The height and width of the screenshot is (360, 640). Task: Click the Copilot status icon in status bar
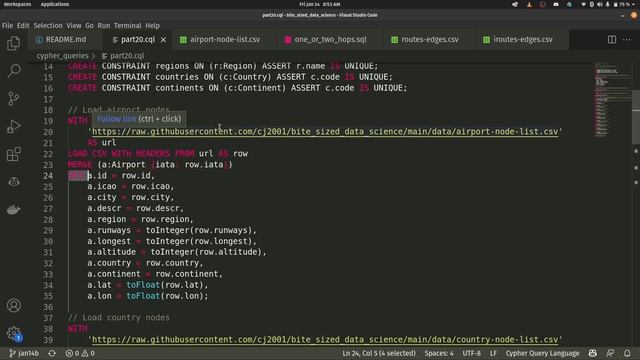pos(593,353)
